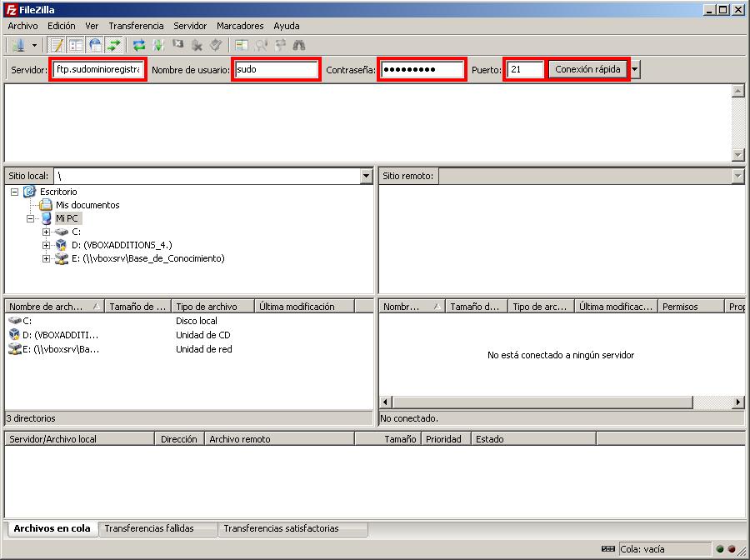Switch to Archivos en cola tab
The height and width of the screenshot is (560, 750).
[x=52, y=528]
